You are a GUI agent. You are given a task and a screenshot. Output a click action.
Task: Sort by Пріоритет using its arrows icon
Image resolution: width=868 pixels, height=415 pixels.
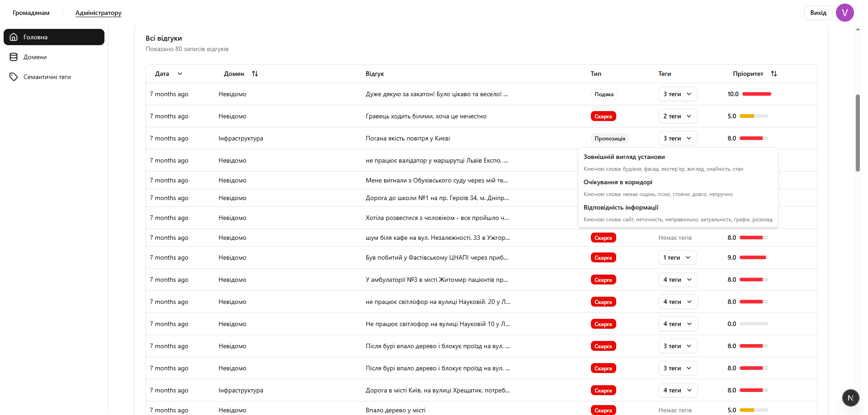(x=774, y=74)
